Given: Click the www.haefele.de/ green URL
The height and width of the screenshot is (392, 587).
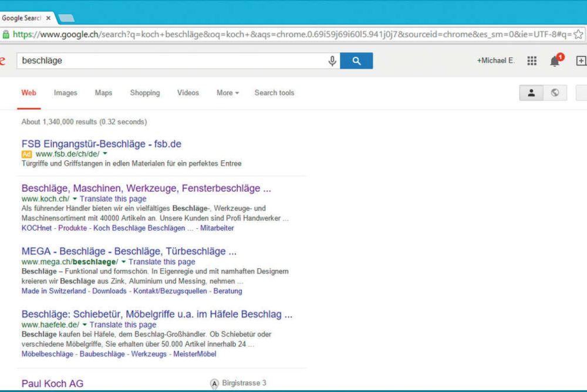Looking at the screenshot, I should (50, 325).
